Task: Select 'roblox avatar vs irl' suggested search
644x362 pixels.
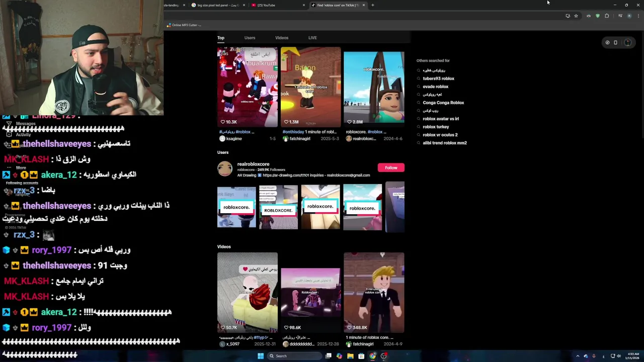Action: pyautogui.click(x=441, y=119)
